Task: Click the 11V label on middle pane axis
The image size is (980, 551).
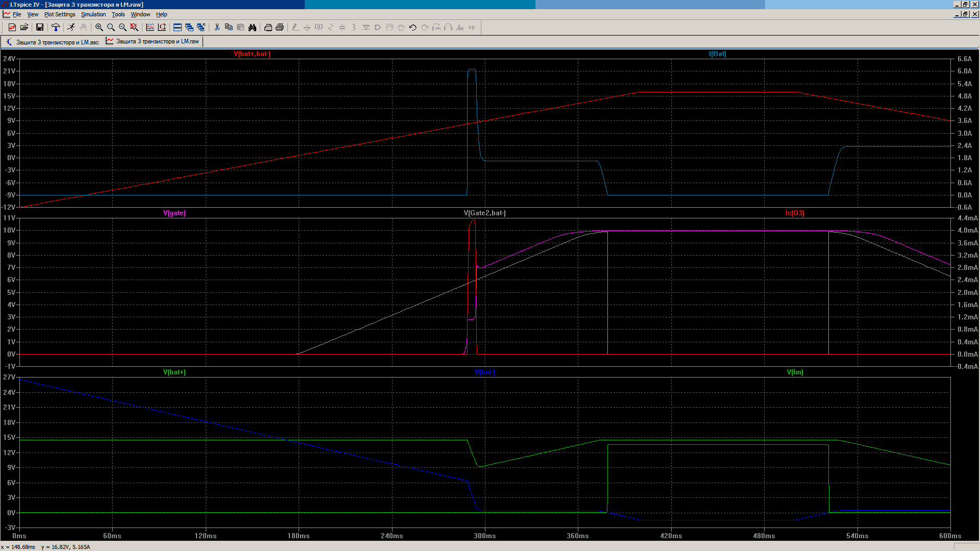Action: pos(9,218)
